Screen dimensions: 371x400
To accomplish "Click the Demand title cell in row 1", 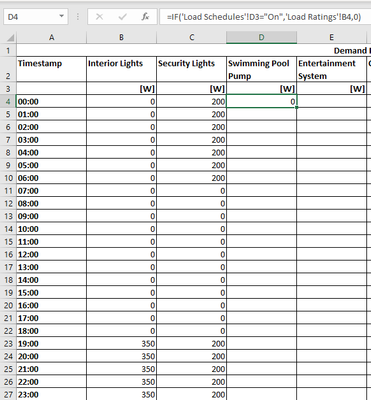I will tap(194, 51).
